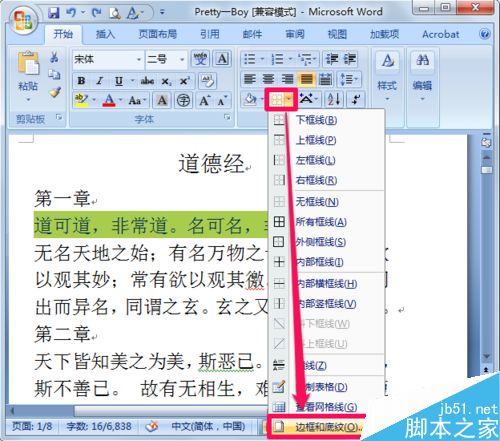The image size is (500, 441).
Task: Center align the paragraph
Action: [x=268, y=79]
